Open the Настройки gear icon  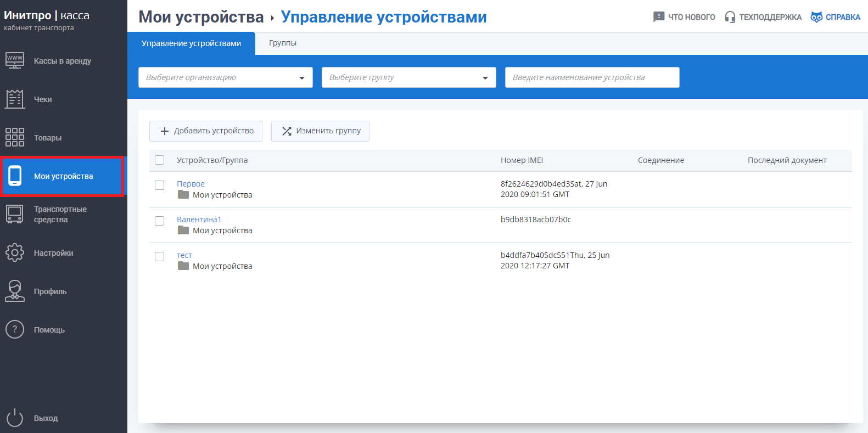15,252
